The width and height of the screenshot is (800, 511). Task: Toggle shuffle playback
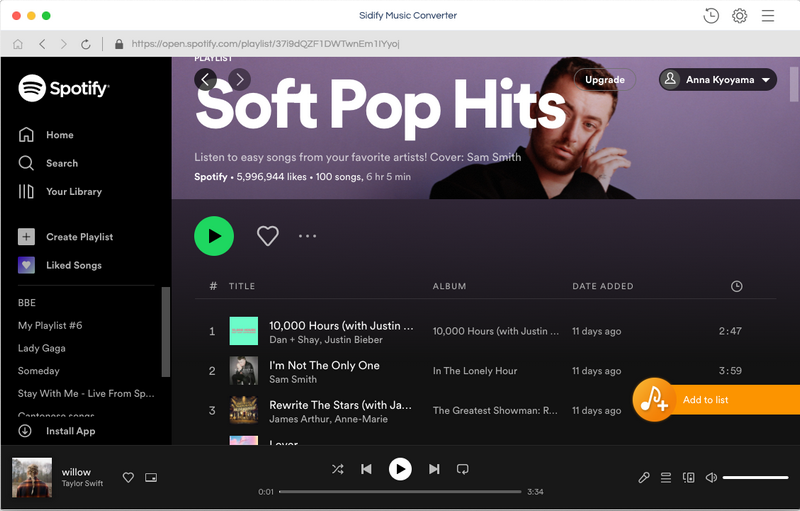click(337, 469)
